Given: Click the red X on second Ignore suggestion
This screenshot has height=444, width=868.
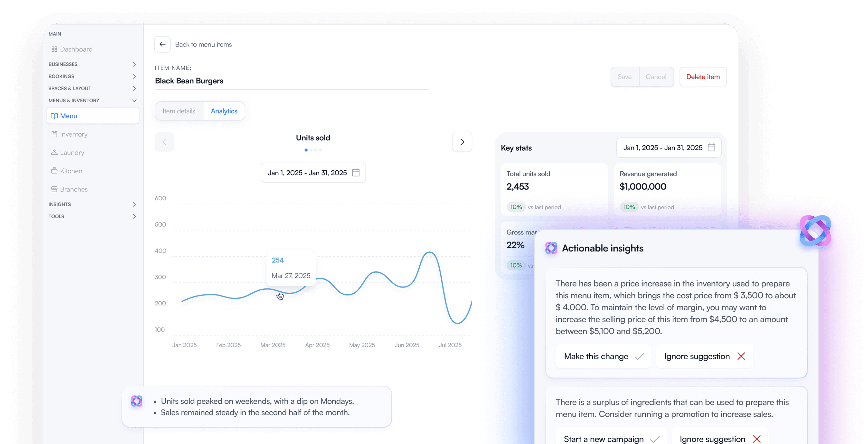Looking at the screenshot, I should (756, 439).
